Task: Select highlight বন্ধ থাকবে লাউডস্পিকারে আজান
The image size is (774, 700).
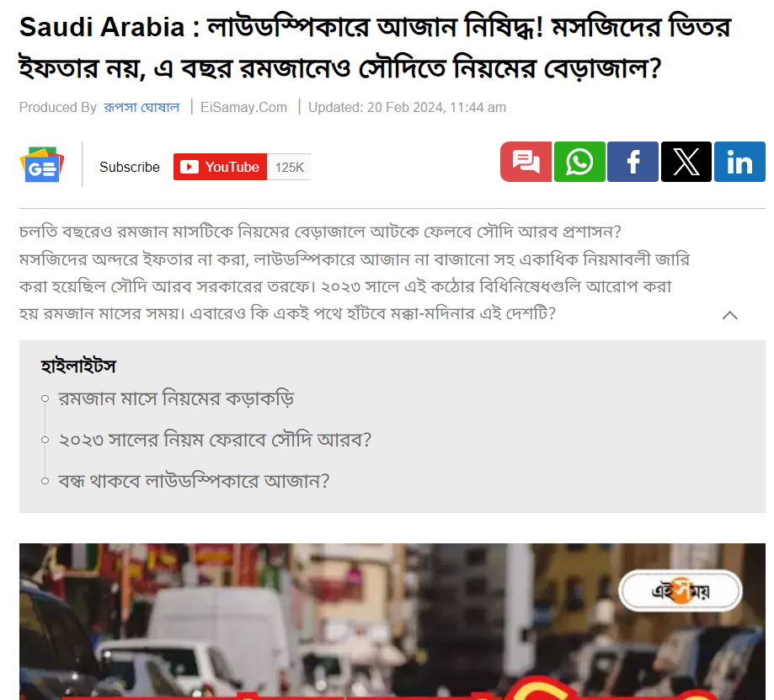Action: click(194, 481)
